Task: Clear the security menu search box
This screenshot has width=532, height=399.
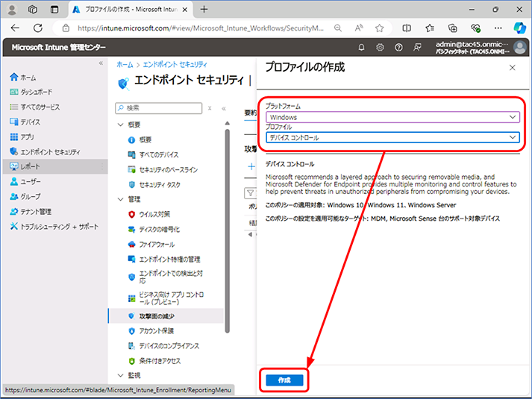Action: 210,108
